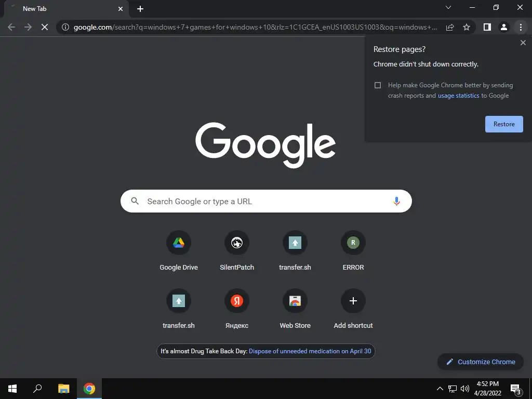Open the first-row transfer.sh shortcut
This screenshot has width=532, height=399.
295,250
